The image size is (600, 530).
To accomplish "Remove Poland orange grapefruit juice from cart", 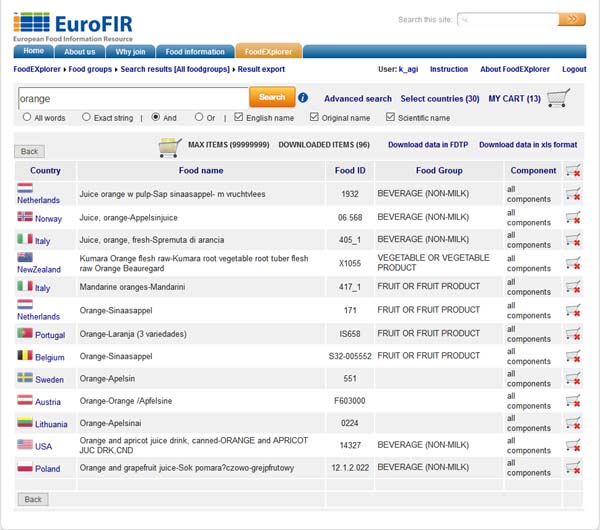I will click(x=573, y=468).
